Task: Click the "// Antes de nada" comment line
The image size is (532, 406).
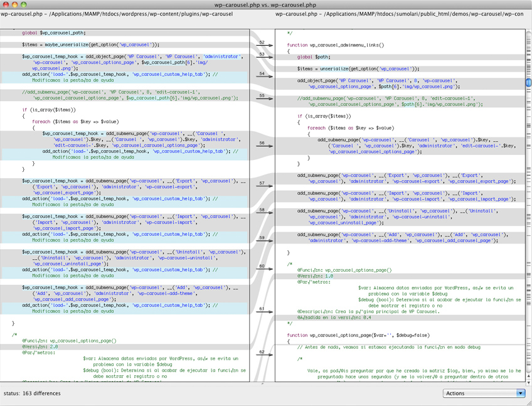Action: [389, 347]
